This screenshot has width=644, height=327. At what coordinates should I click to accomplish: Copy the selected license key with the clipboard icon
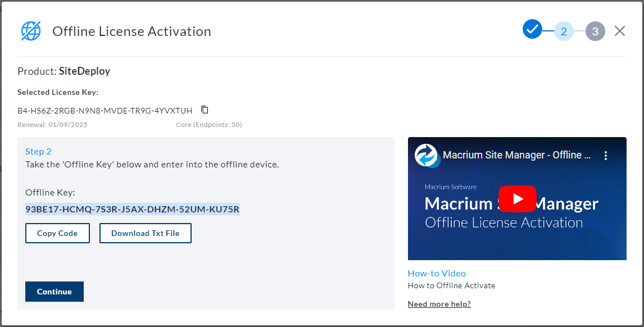(205, 110)
